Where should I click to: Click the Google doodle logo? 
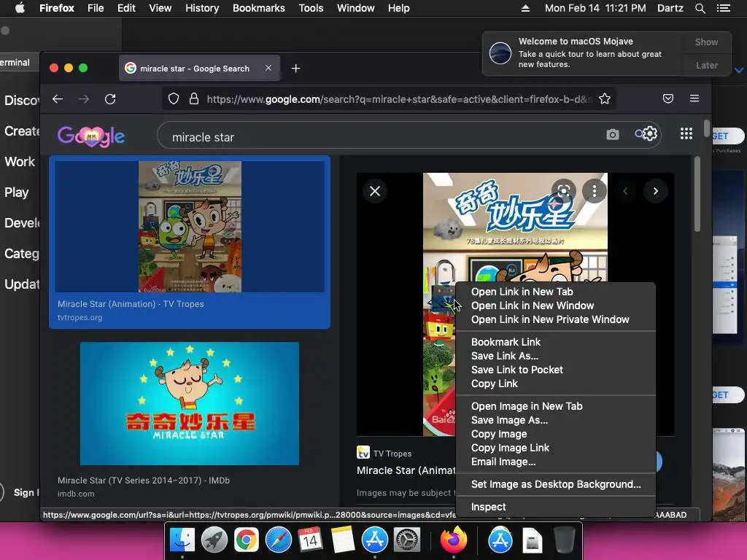(x=91, y=136)
